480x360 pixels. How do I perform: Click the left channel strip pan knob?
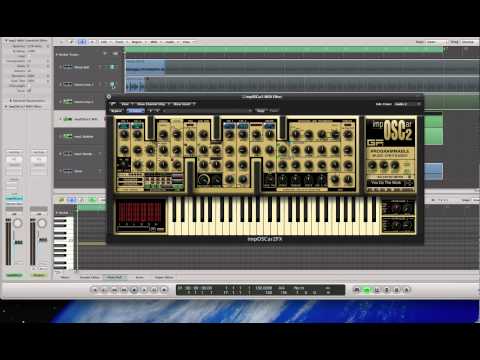coord(17,223)
